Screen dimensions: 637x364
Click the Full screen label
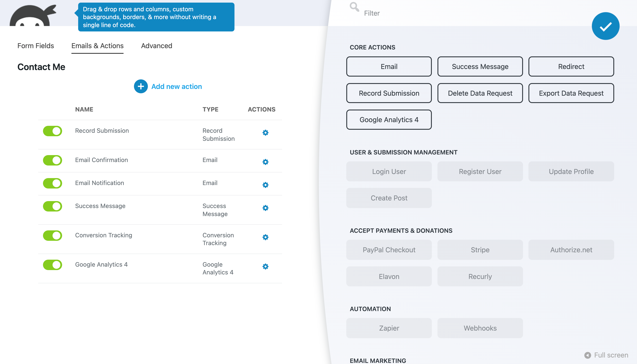coord(611,355)
